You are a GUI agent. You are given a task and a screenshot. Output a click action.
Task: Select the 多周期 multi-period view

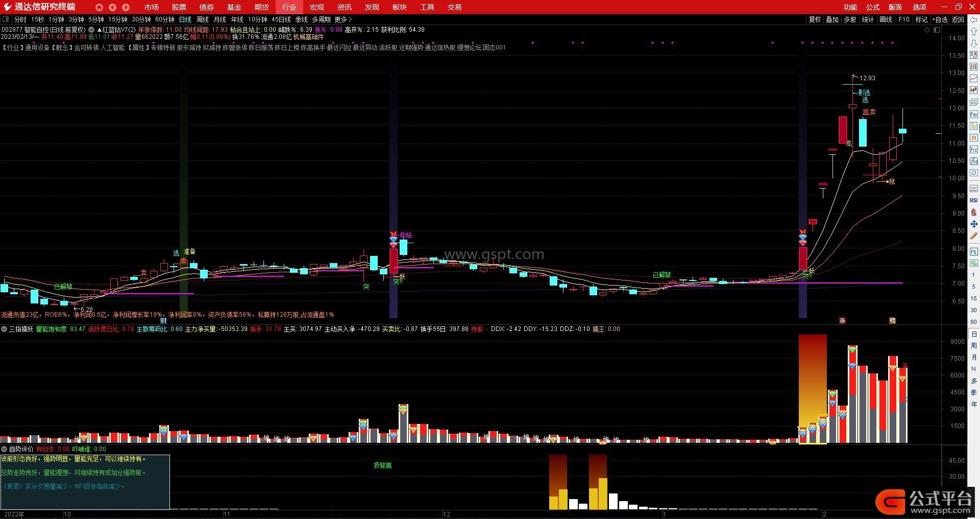(321, 19)
